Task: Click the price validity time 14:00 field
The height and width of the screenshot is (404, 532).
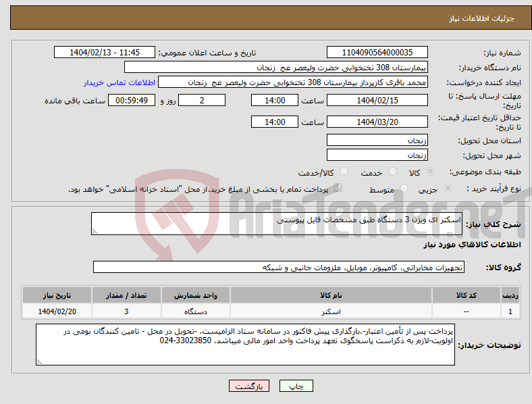Action: click(x=275, y=122)
